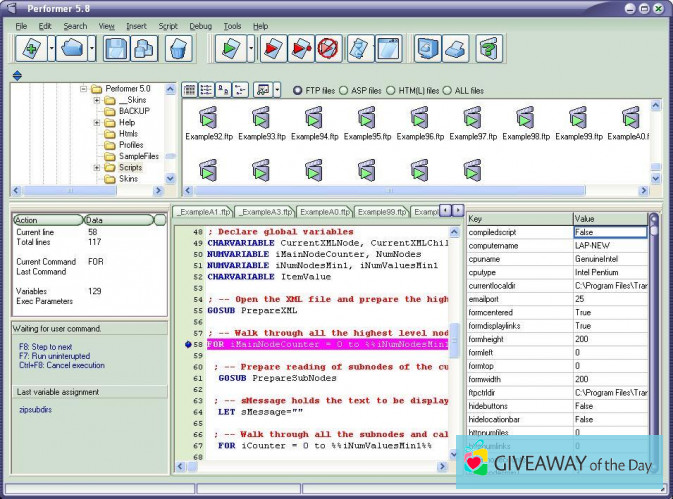
Task: Expand the Help folder tree node
Action: pos(97,123)
